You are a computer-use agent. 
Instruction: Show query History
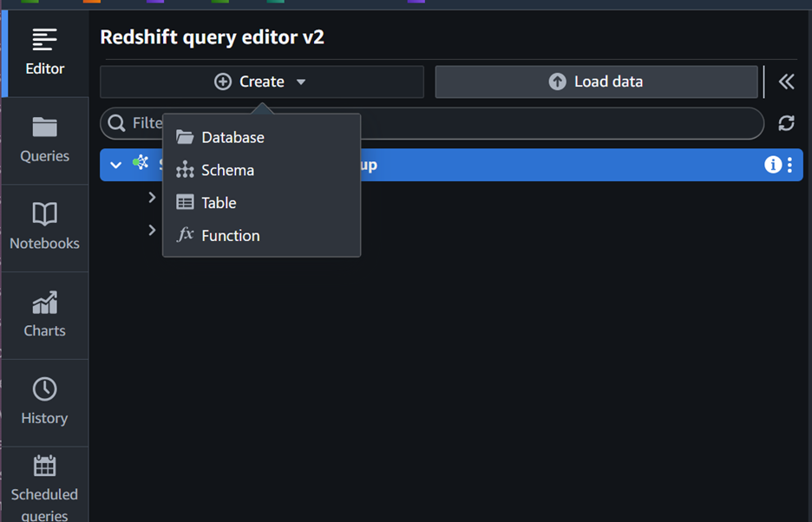[44, 401]
